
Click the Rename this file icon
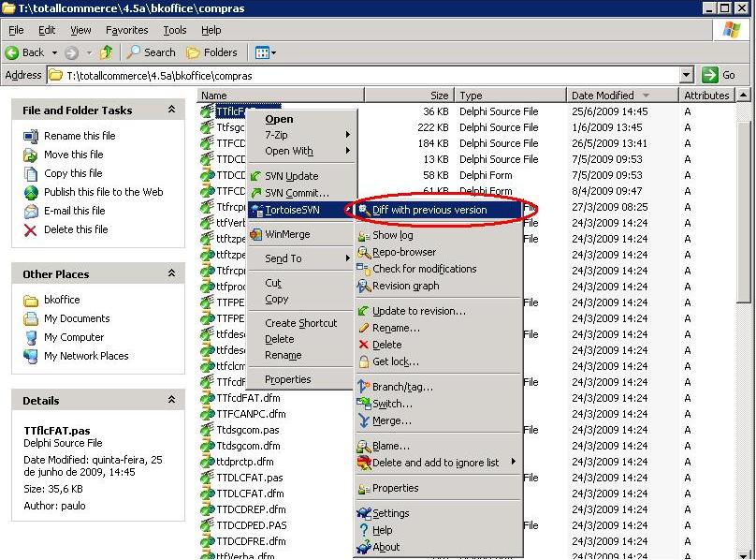pos(30,136)
